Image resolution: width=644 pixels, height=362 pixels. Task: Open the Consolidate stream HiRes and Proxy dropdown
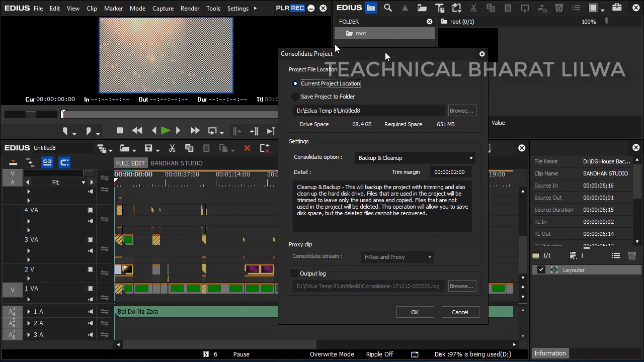point(397,257)
